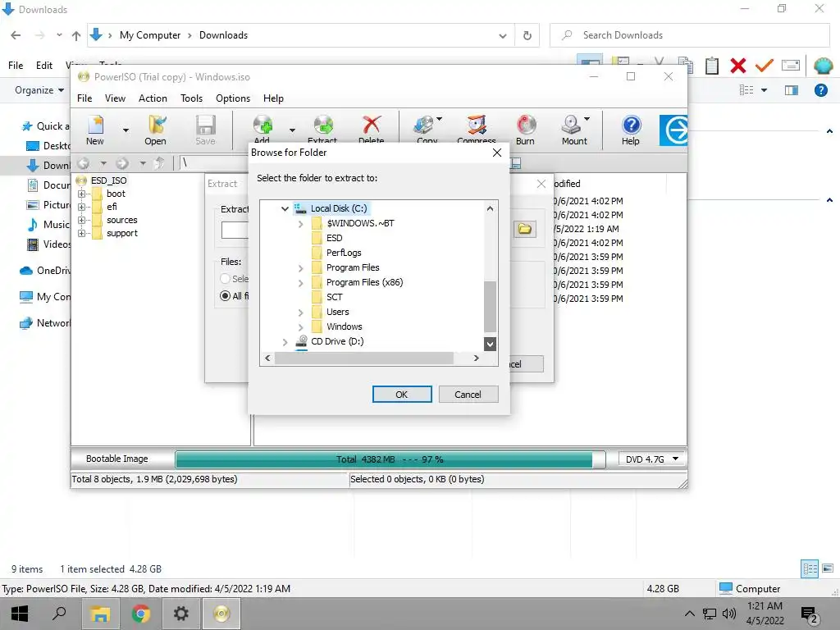Click the Back arrow in PowerISO navigation bar

(84, 163)
